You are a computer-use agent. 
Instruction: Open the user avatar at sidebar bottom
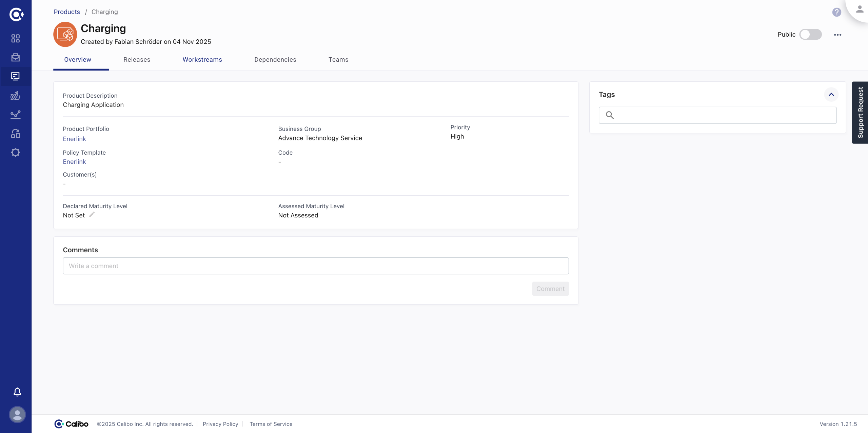[17, 414]
